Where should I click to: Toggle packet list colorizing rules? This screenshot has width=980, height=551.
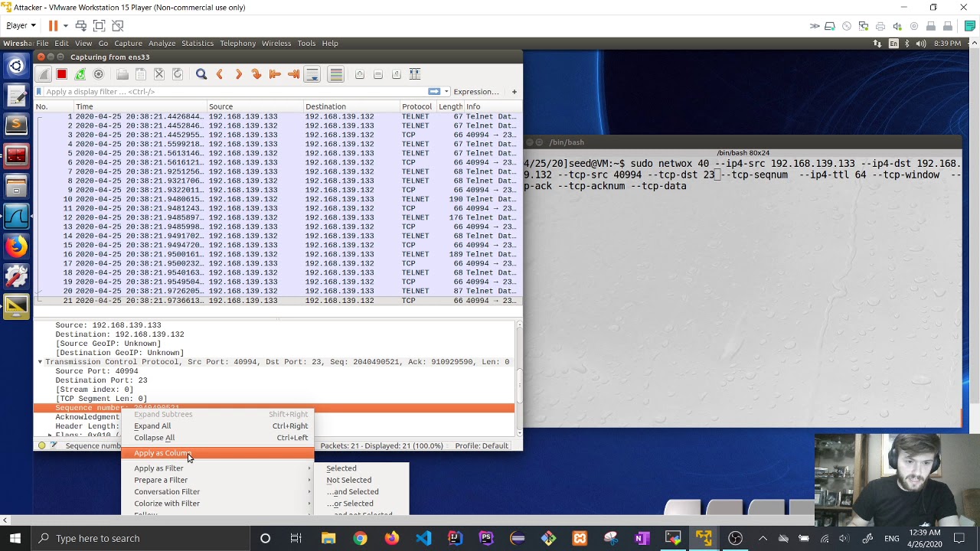click(336, 74)
